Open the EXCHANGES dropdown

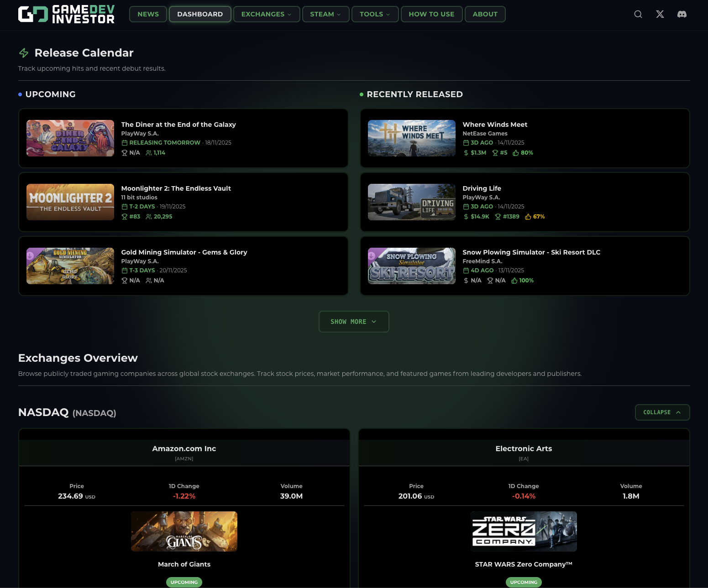[x=266, y=14]
